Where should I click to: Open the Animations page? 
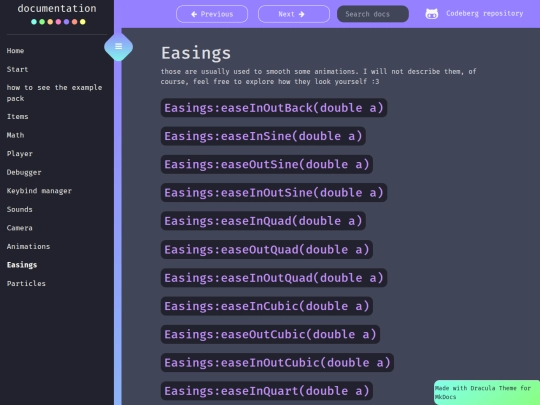point(28,247)
